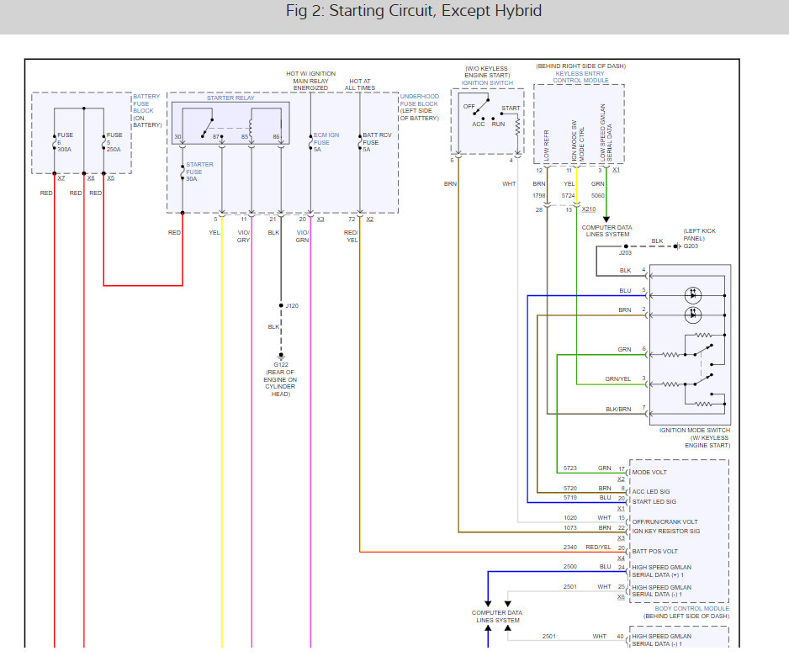Click COMPUTER DATA LINES SYSTEM below X210
The height and width of the screenshot is (672, 789).
tap(607, 231)
